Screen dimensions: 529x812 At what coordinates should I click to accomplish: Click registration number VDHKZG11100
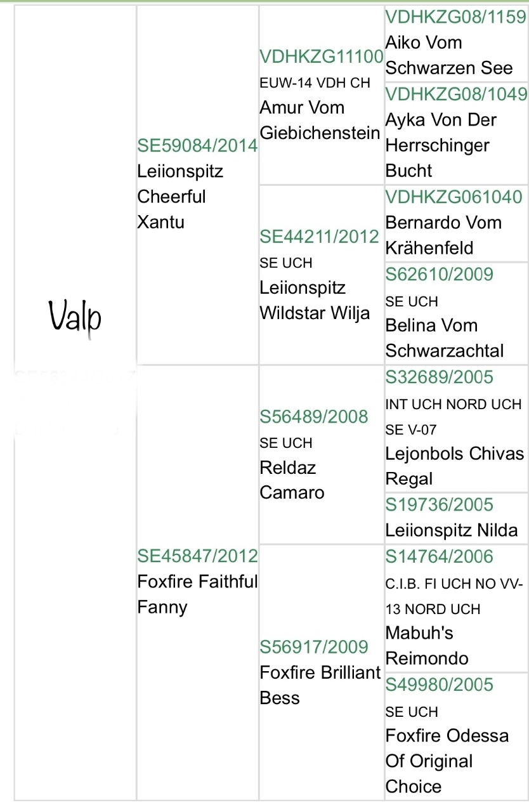[322, 56]
